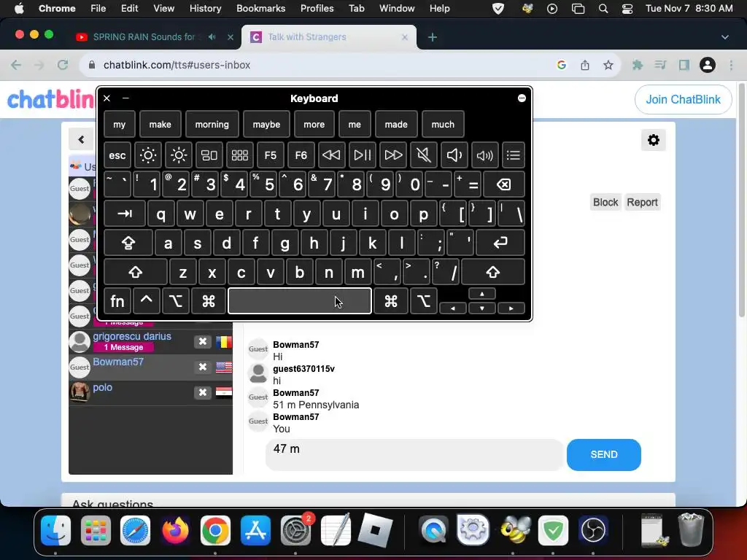Toggle the control key

tap(146, 301)
